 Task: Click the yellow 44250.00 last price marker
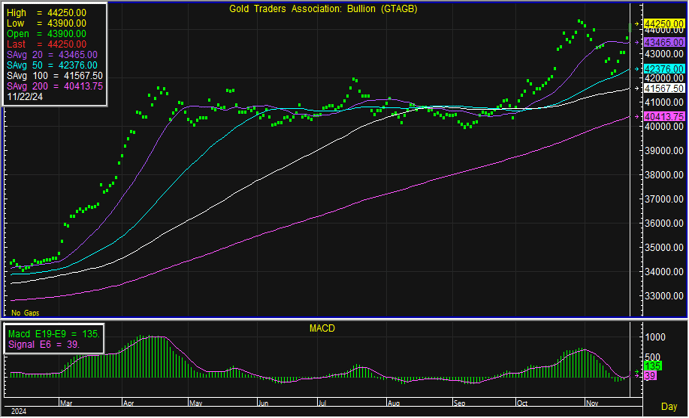coord(663,23)
